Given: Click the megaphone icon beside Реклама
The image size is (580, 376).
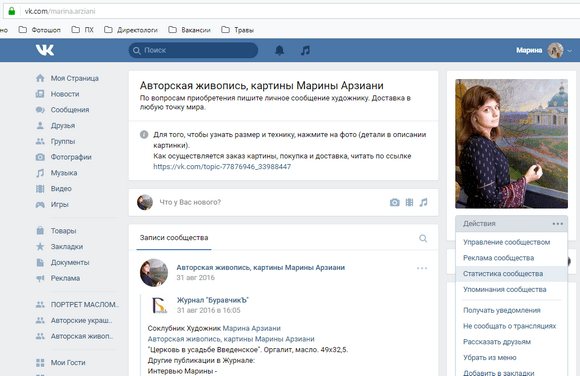Looking at the screenshot, I should click(40, 278).
